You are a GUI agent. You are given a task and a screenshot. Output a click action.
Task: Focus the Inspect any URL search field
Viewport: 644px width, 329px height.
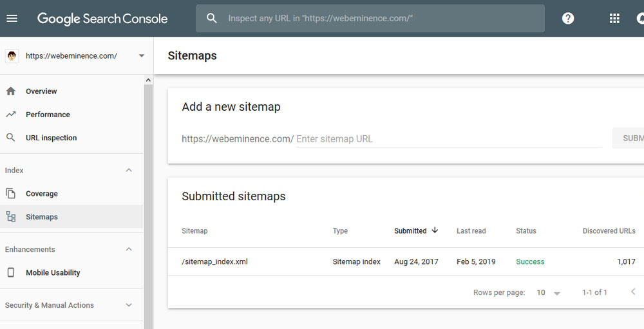[x=370, y=18]
